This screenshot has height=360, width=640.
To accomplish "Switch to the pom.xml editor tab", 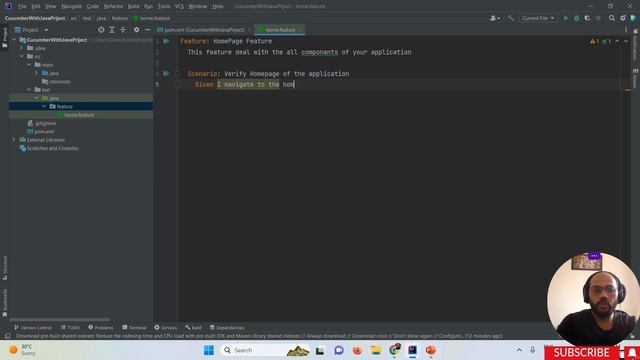I will click(x=204, y=30).
